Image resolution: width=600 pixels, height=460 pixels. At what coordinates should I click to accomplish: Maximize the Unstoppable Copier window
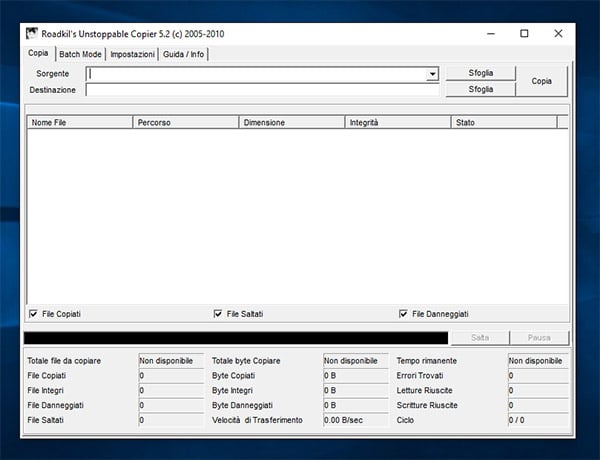coord(524,34)
